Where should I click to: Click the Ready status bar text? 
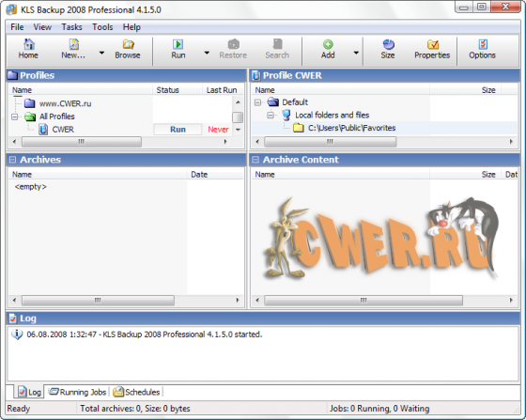pos(19,409)
